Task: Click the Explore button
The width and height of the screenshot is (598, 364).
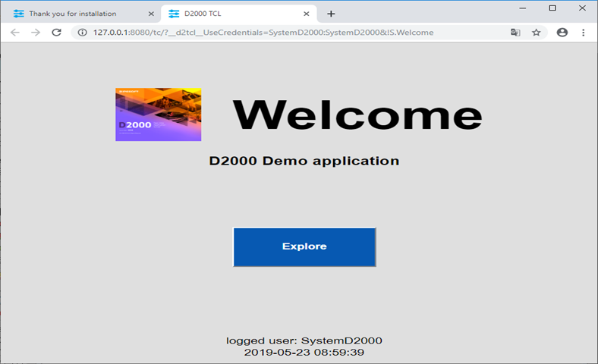Action: (304, 246)
